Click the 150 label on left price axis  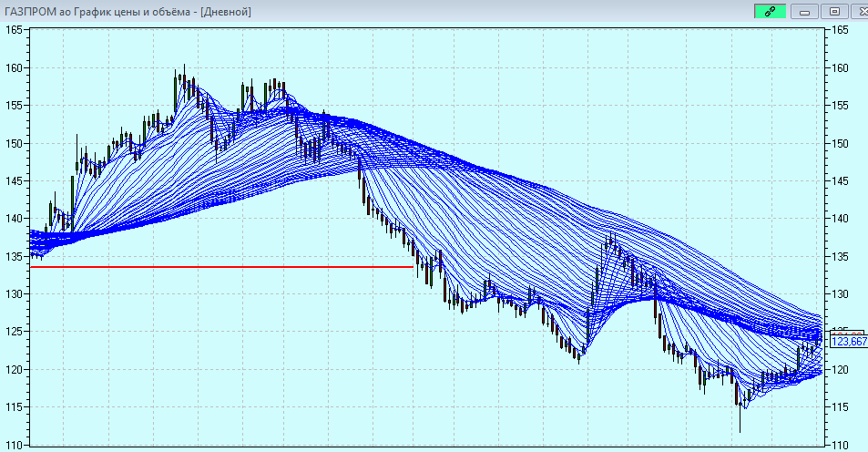15,143
